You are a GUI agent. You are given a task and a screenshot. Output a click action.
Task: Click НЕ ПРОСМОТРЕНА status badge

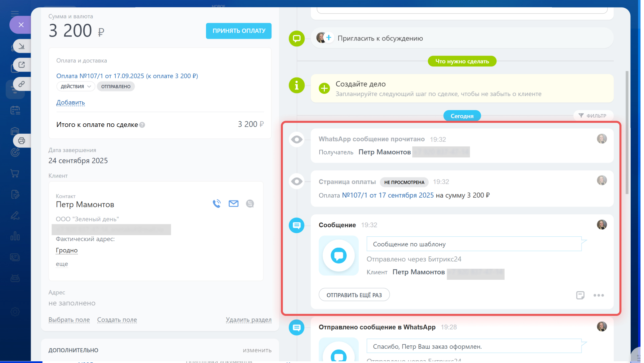pyautogui.click(x=404, y=182)
